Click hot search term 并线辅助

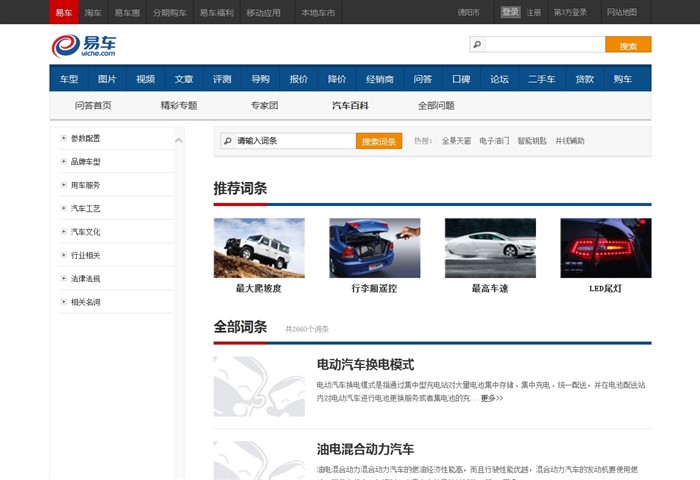[570, 141]
